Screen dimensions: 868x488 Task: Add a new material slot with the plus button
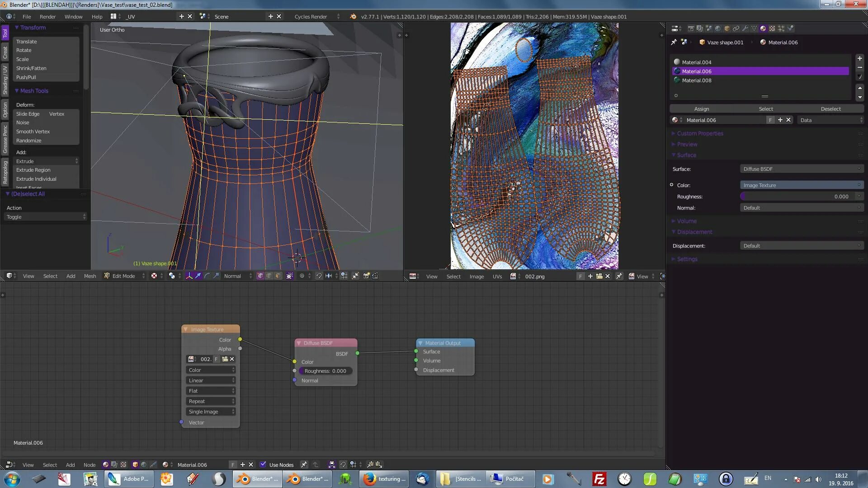click(859, 59)
